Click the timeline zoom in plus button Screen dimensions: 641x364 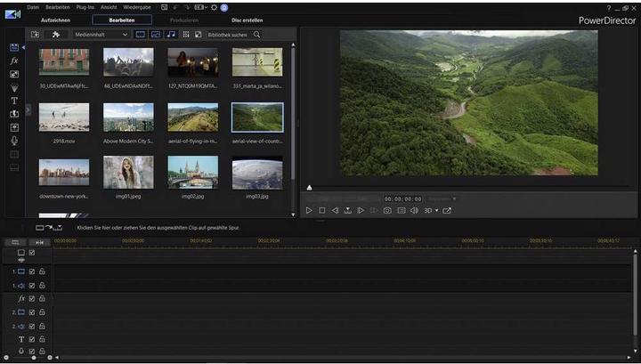pos(50,358)
